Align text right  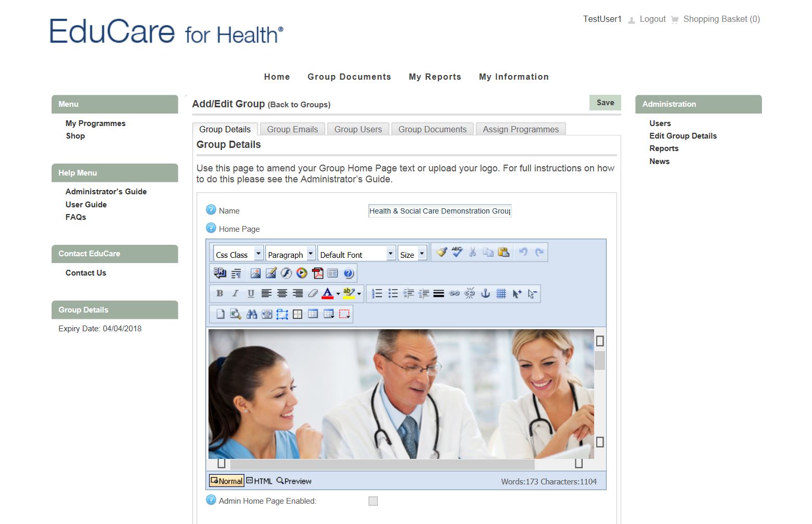(x=298, y=293)
